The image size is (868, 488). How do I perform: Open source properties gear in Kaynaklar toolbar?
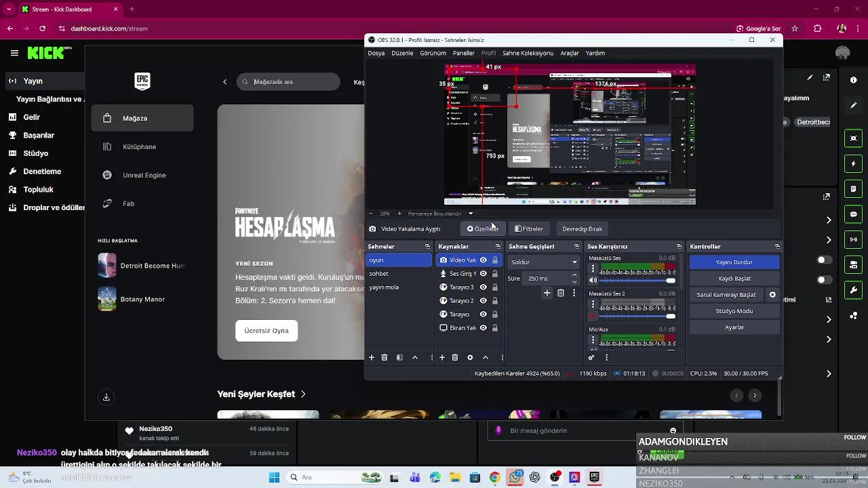470,357
